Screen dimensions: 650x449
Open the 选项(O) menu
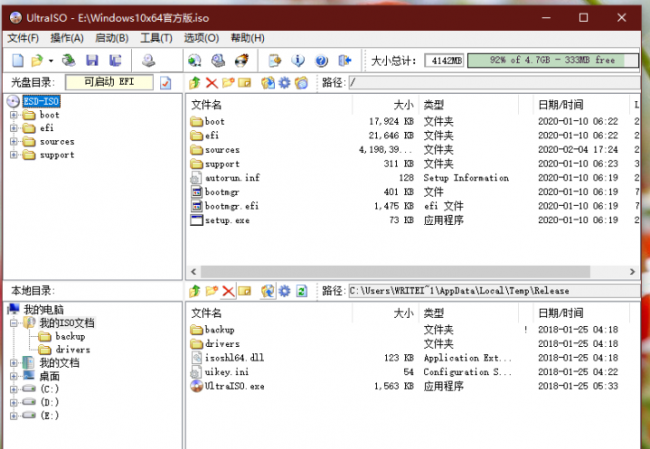(201, 39)
